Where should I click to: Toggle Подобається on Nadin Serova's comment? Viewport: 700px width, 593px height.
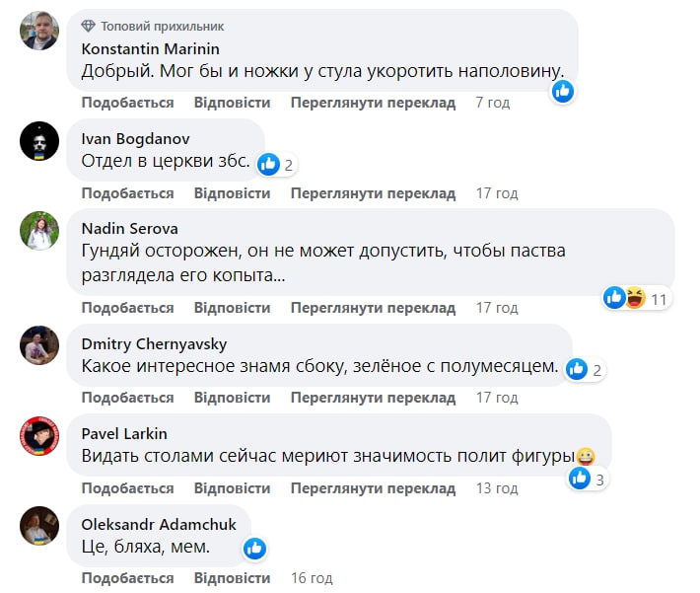tap(127, 308)
